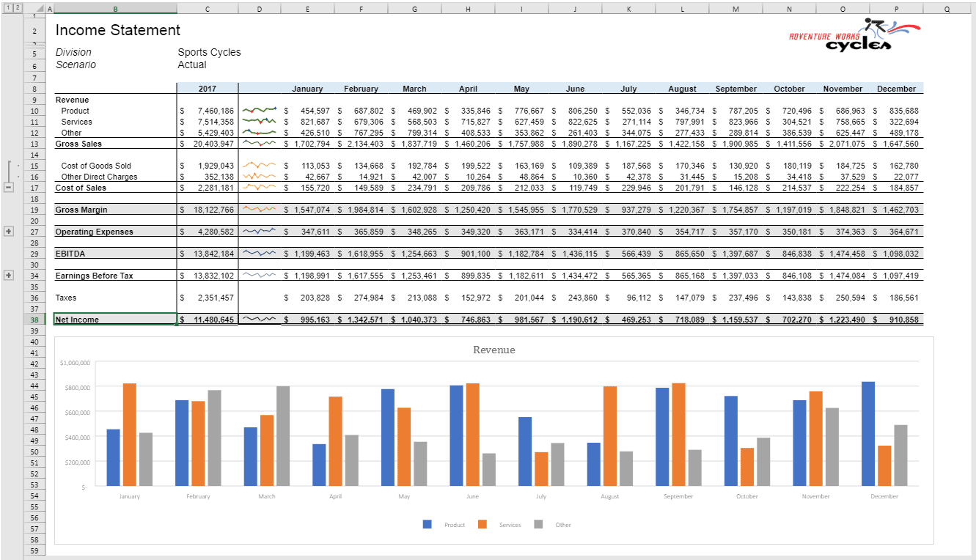976x560 pixels.
Task: Click the Operating Expenses sparkline
Action: [260, 232]
